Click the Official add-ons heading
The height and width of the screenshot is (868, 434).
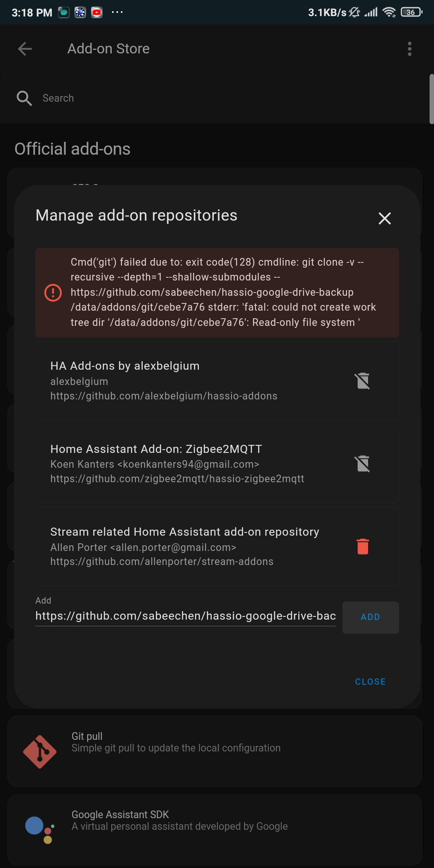tap(72, 149)
